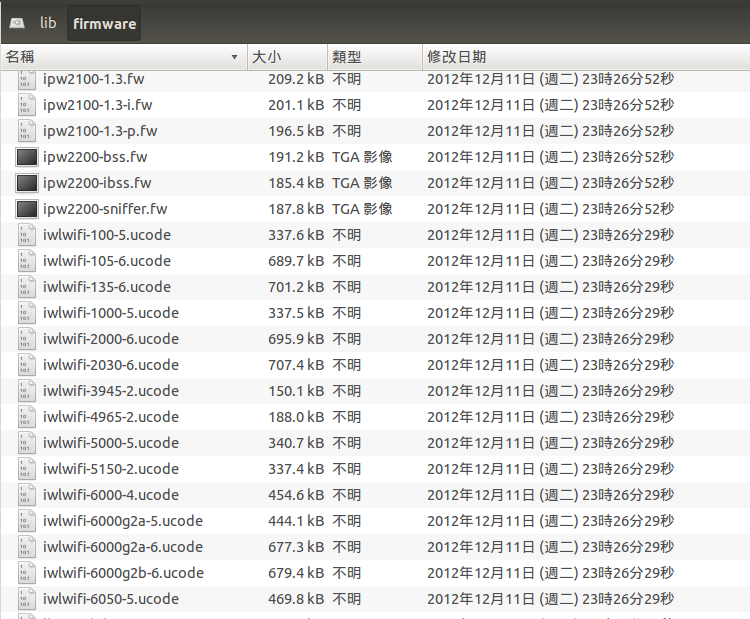Click the iwlwifi-5000-5.ucode file icon
The width and height of the screenshot is (750, 619).
point(26,442)
